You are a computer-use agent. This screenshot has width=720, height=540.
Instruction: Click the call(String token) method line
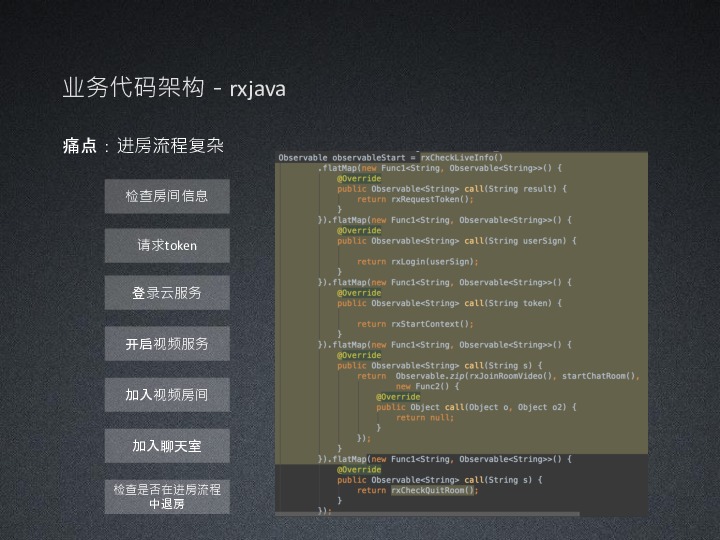point(449,303)
